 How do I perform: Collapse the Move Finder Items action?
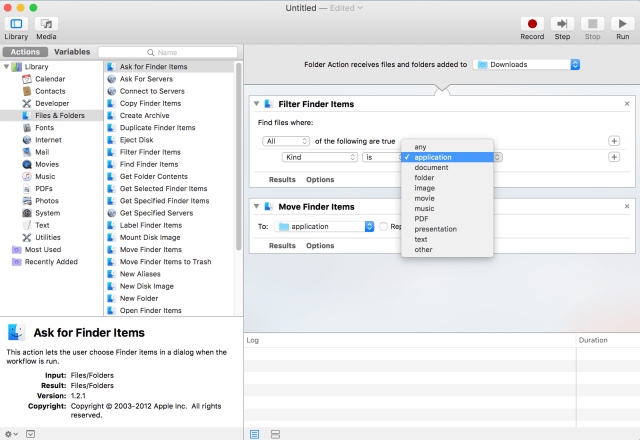pos(256,207)
